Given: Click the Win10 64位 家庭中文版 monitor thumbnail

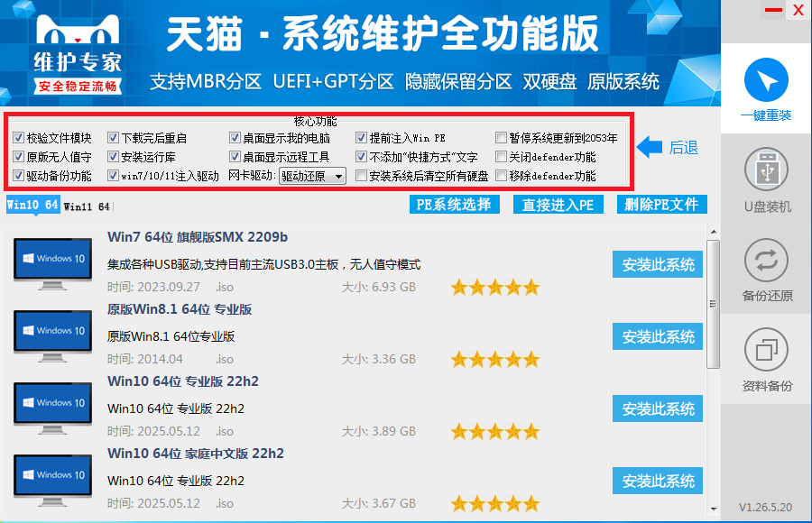Looking at the screenshot, I should pos(52,480).
